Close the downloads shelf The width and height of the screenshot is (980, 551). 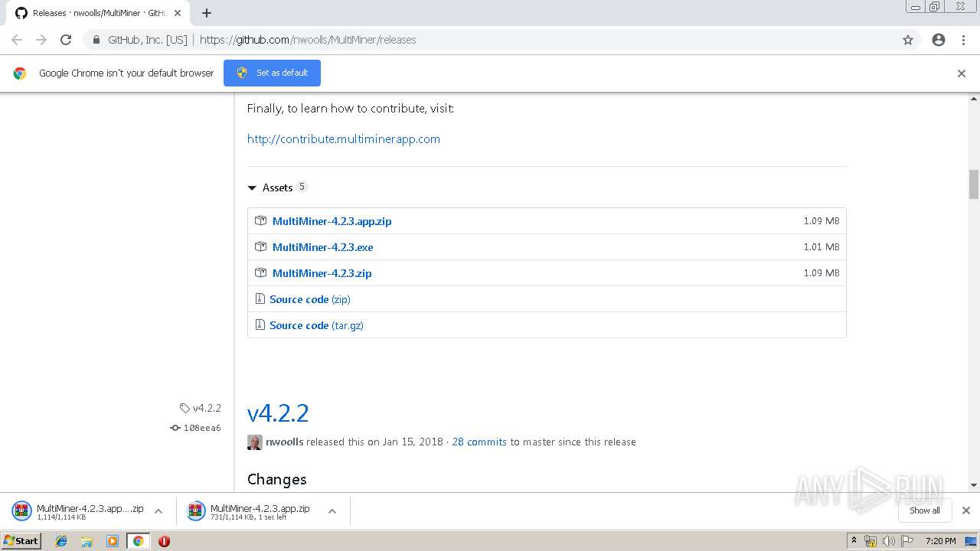[x=966, y=510]
